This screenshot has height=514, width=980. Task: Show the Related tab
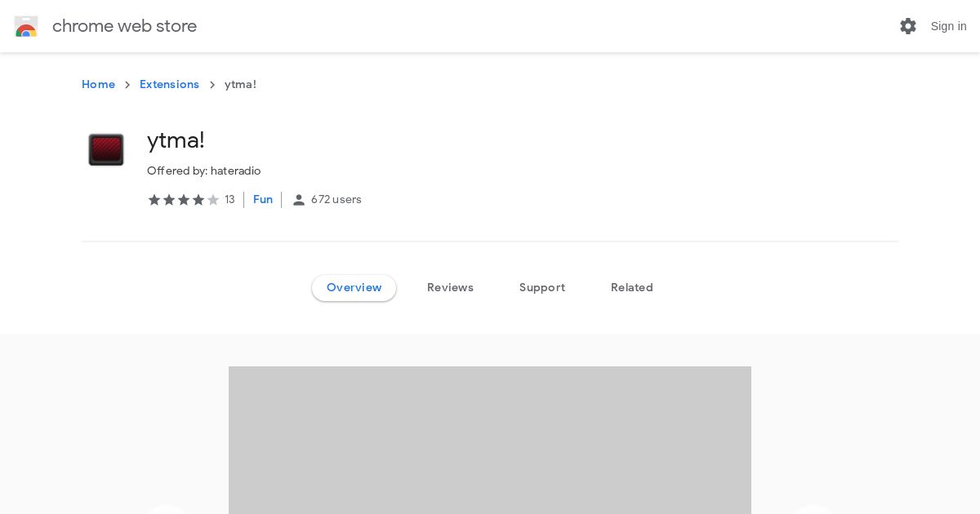tap(632, 288)
